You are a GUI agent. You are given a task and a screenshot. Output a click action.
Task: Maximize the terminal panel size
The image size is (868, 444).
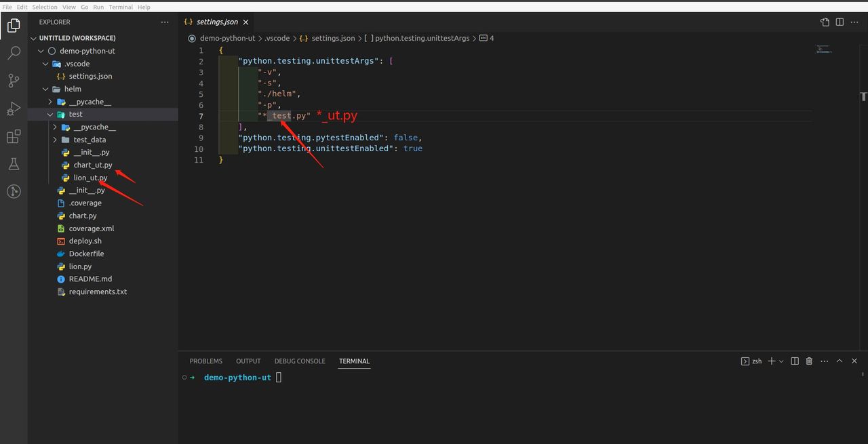click(840, 361)
